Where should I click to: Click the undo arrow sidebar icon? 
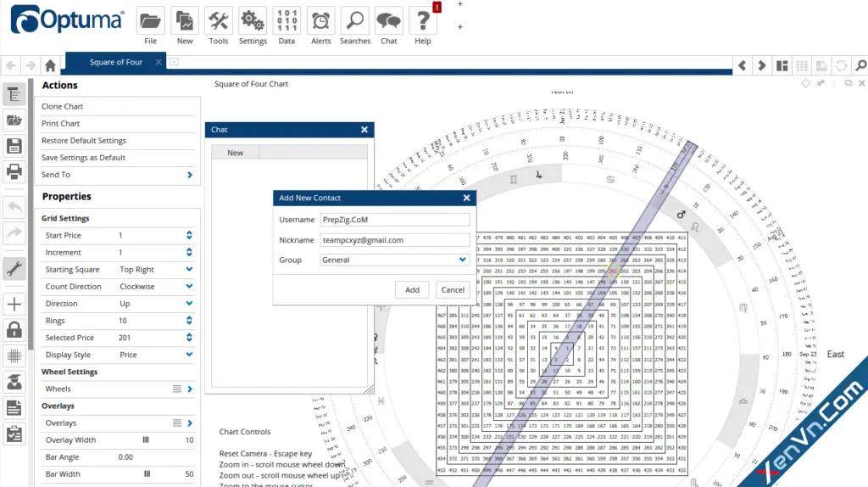tap(14, 207)
